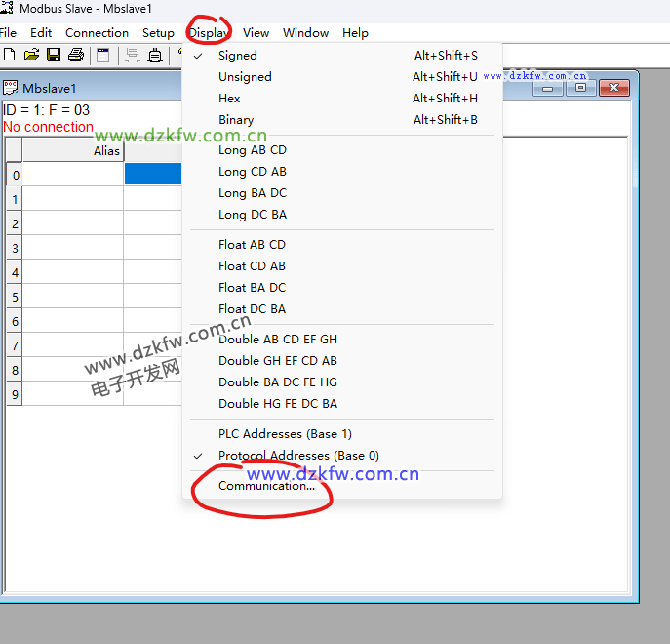Open the View menu
This screenshot has width=670, height=644.
256,33
